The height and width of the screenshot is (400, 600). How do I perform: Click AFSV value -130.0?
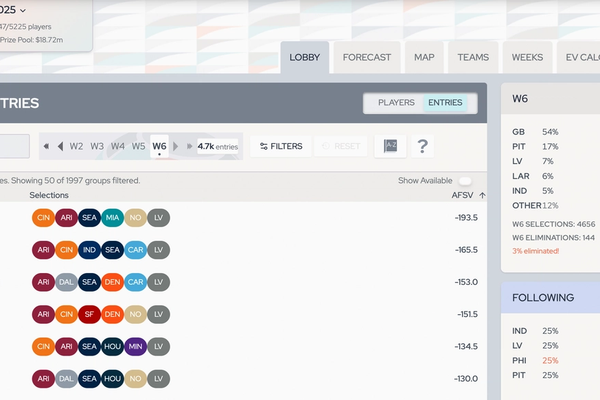tap(466, 379)
